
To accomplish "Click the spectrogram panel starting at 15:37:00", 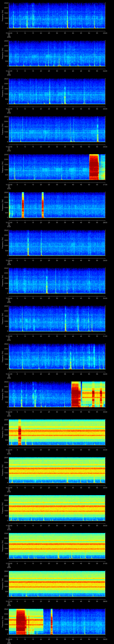I will click(x=57, y=584).
